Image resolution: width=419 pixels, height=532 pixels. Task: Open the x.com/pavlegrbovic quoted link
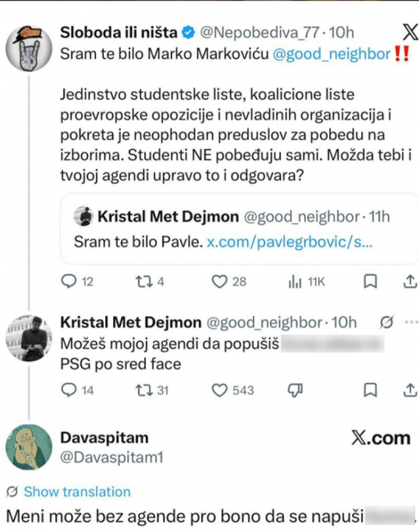289,243
